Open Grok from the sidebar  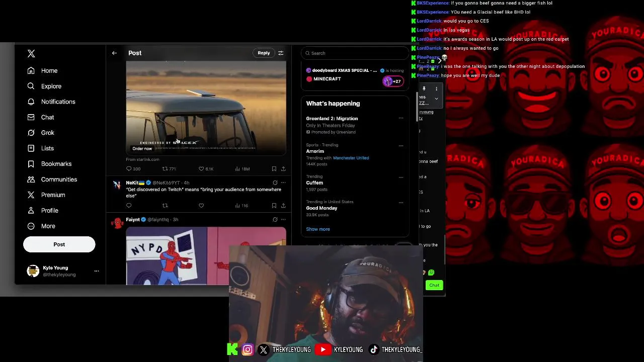[41, 133]
